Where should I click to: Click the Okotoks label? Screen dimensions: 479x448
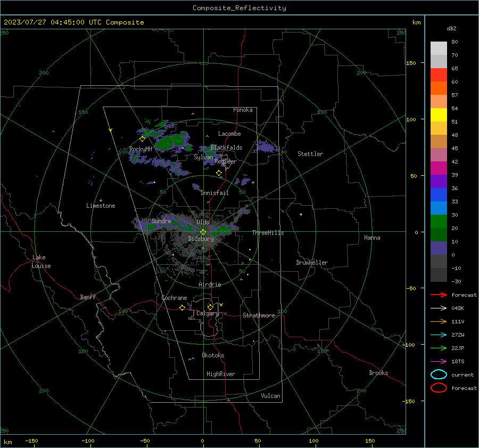[213, 355]
